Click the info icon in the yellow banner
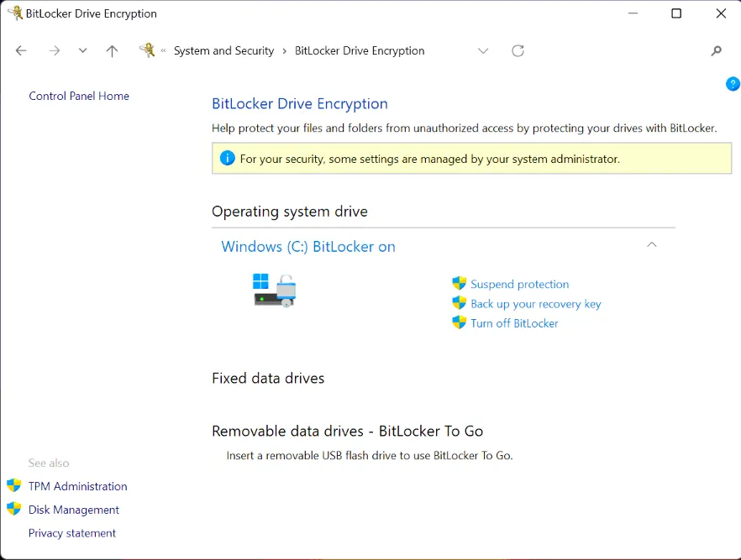Image resolution: width=741 pixels, height=560 pixels. click(228, 158)
